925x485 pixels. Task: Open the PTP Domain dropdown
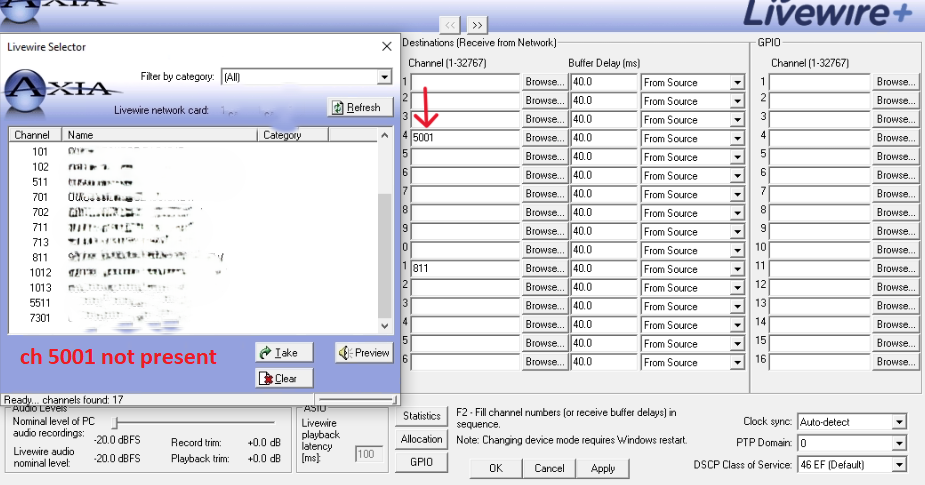point(898,443)
